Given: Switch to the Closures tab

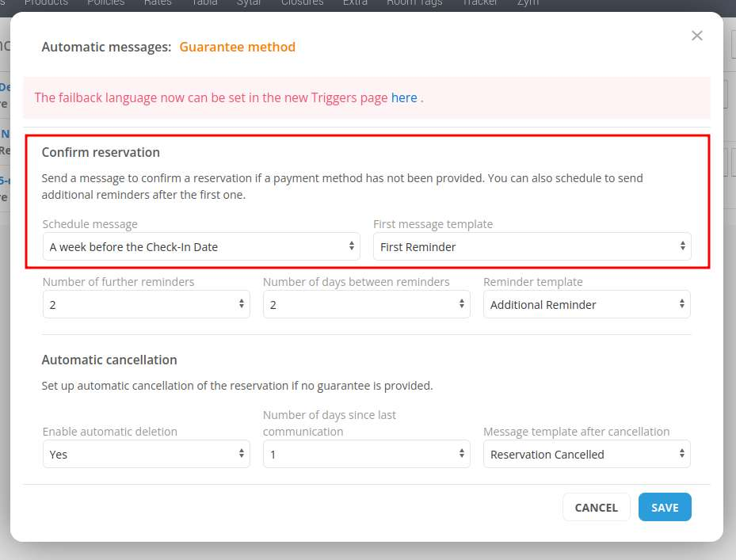Looking at the screenshot, I should 302,3.
